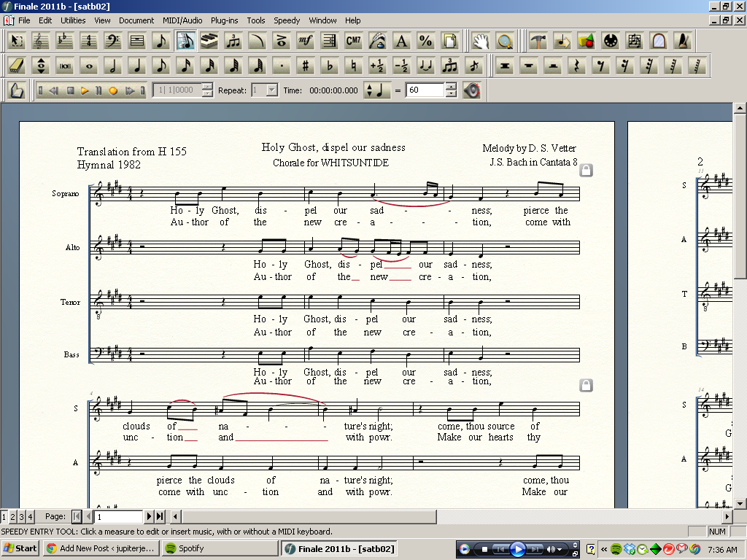Toggle the first system lock icon
Viewport: 747px width, 560px height.
tap(586, 170)
